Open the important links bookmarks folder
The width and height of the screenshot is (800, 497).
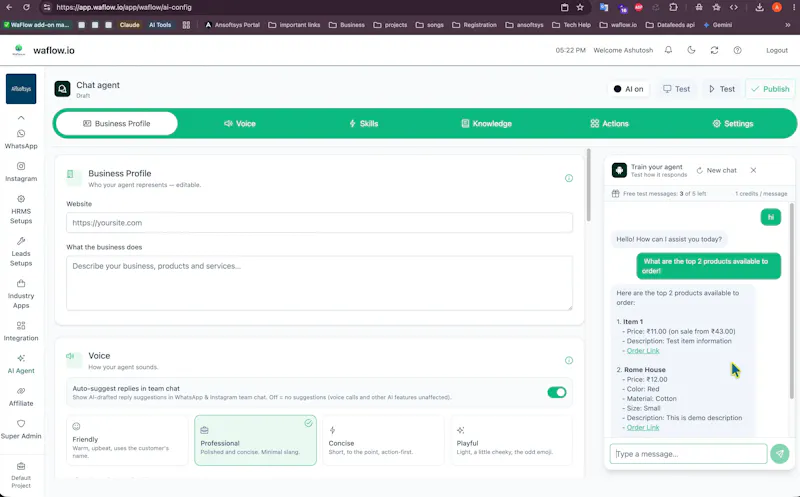point(294,24)
